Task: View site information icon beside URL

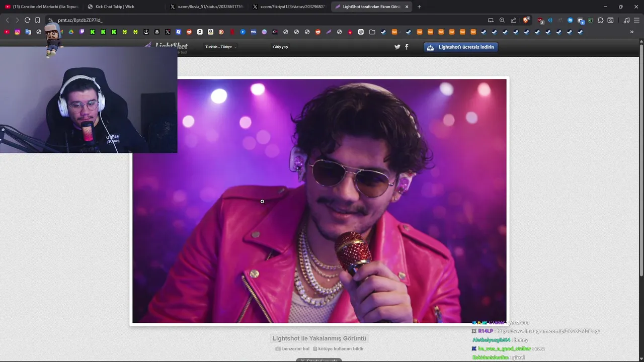Action: point(50,20)
